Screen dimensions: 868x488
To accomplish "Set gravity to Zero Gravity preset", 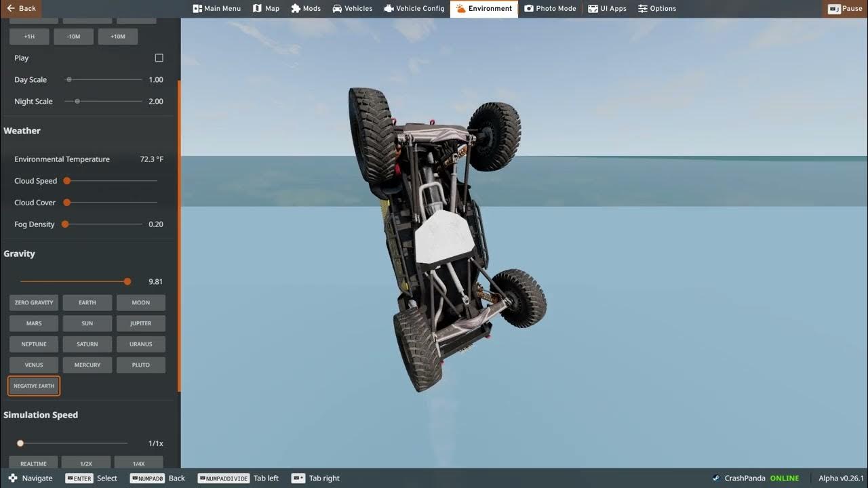I will [x=34, y=302].
